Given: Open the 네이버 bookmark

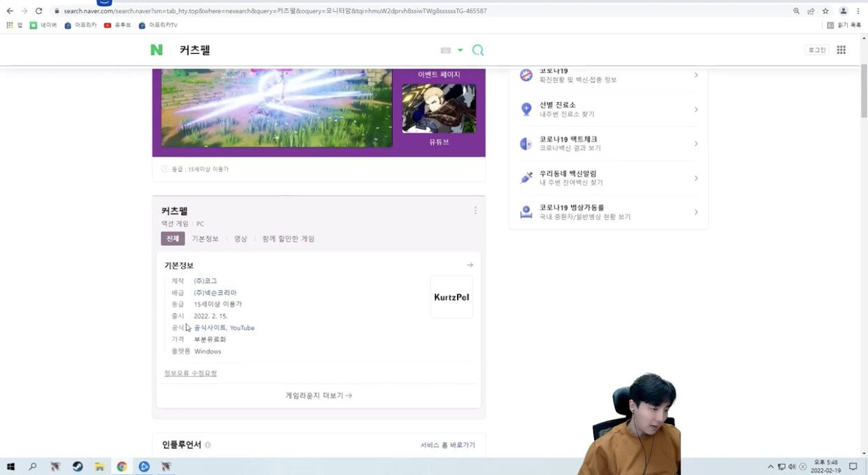Looking at the screenshot, I should coord(43,25).
